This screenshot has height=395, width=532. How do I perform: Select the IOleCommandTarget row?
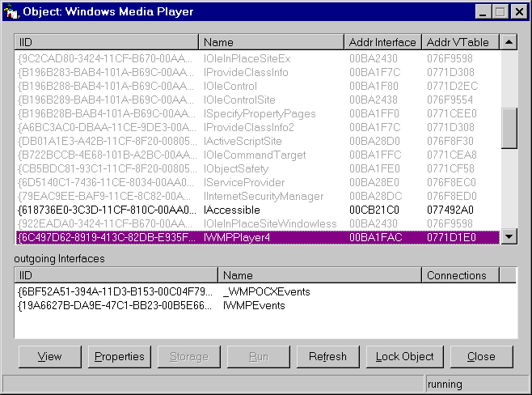pyautogui.click(x=258, y=155)
